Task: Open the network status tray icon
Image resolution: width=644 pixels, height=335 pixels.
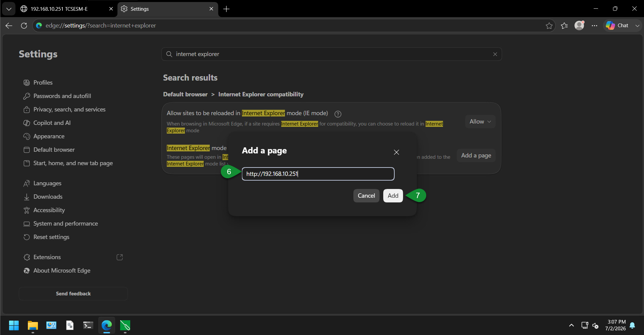Action: pos(585,325)
